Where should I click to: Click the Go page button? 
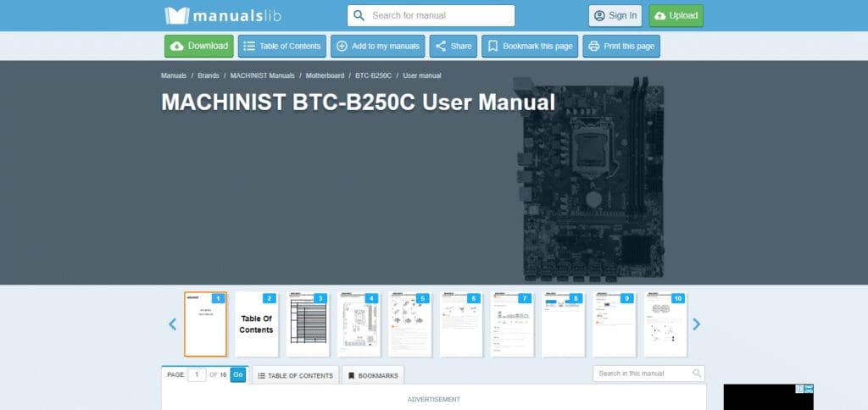click(x=238, y=374)
